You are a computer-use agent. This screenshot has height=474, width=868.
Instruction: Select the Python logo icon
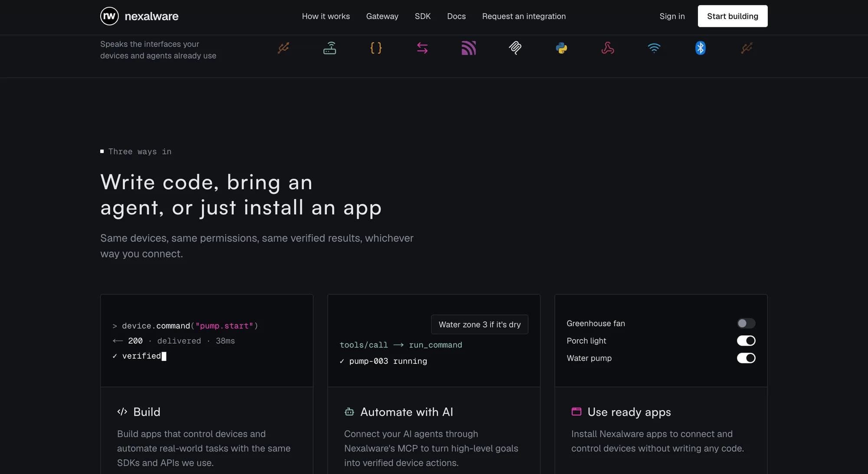562,48
